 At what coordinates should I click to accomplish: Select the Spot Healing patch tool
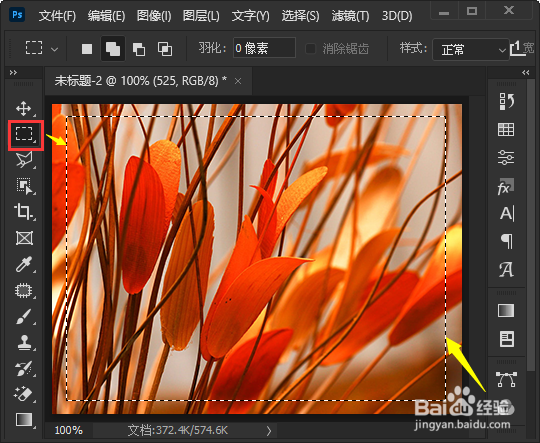23,291
